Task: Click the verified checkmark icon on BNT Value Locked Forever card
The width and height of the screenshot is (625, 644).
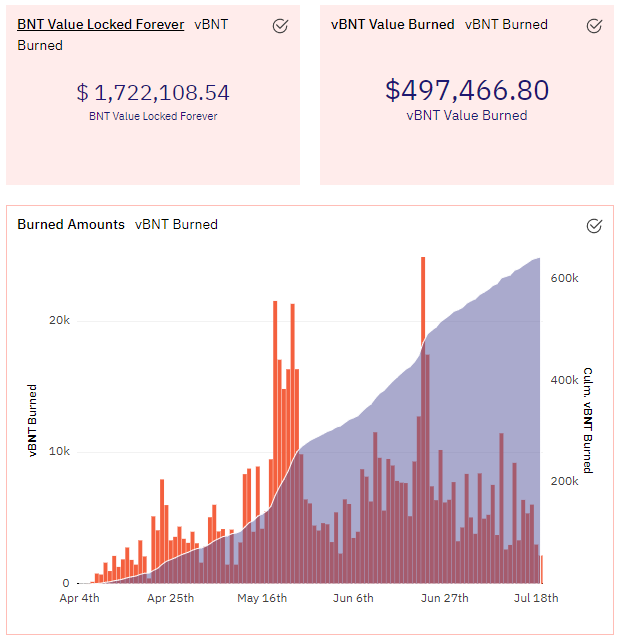Action: 280,26
